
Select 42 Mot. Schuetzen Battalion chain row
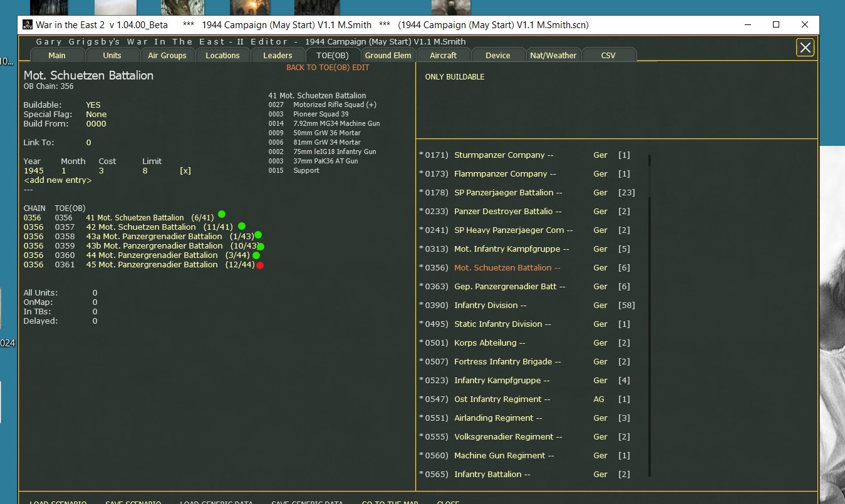128,227
